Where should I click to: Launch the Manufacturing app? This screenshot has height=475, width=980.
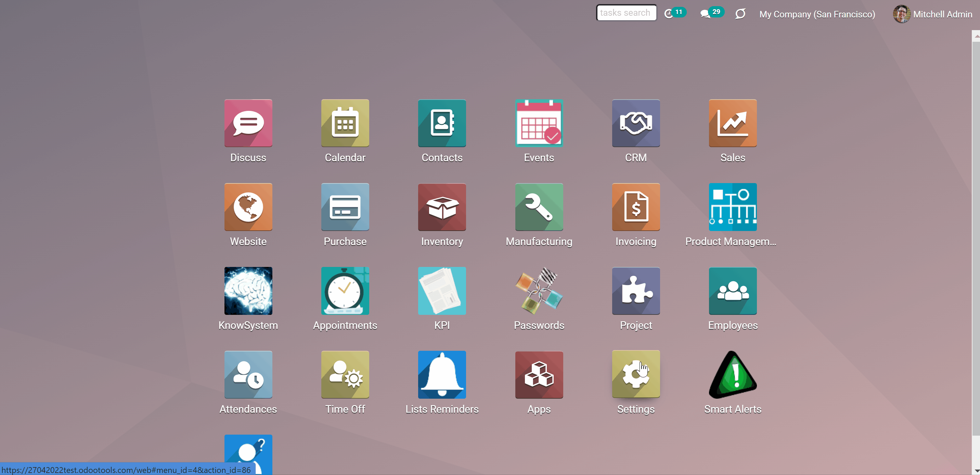pyautogui.click(x=539, y=207)
